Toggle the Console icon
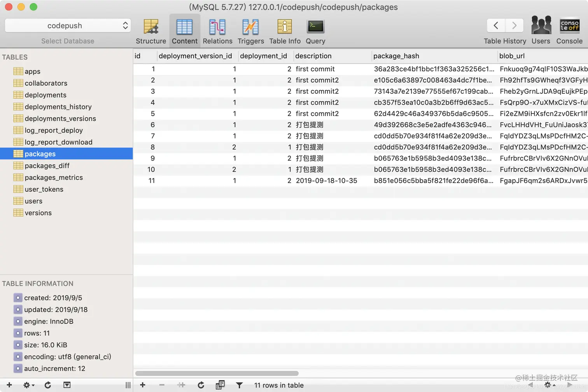Image resolution: width=588 pixels, height=392 pixels. point(569,30)
